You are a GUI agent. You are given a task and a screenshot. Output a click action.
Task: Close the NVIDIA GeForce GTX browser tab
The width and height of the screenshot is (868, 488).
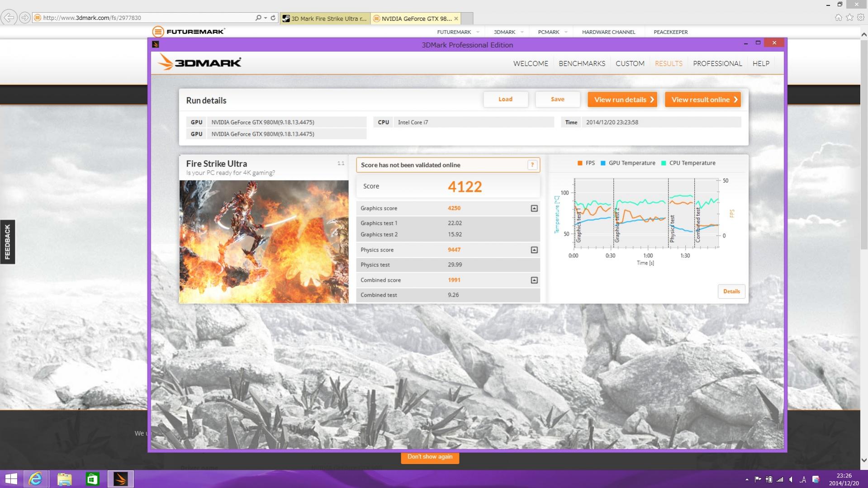tap(456, 19)
